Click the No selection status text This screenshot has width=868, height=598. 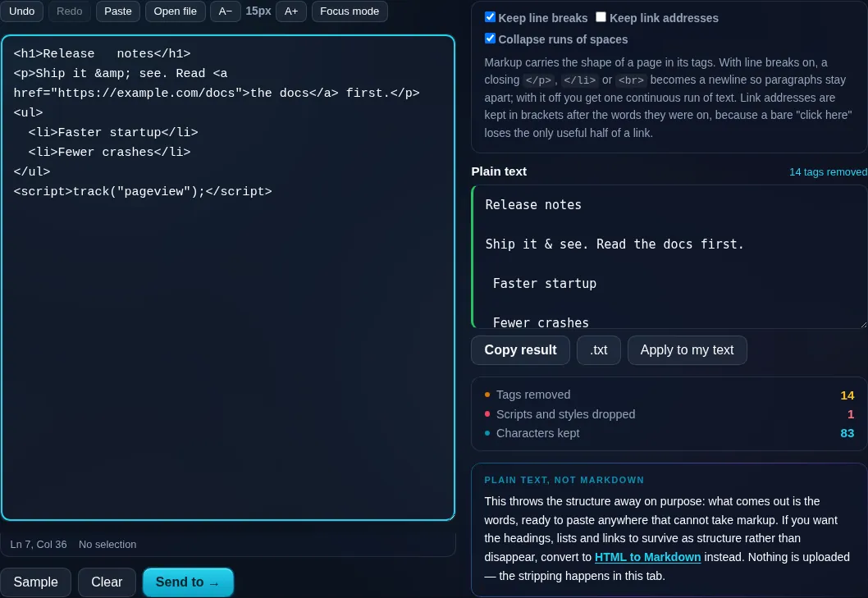click(x=107, y=545)
